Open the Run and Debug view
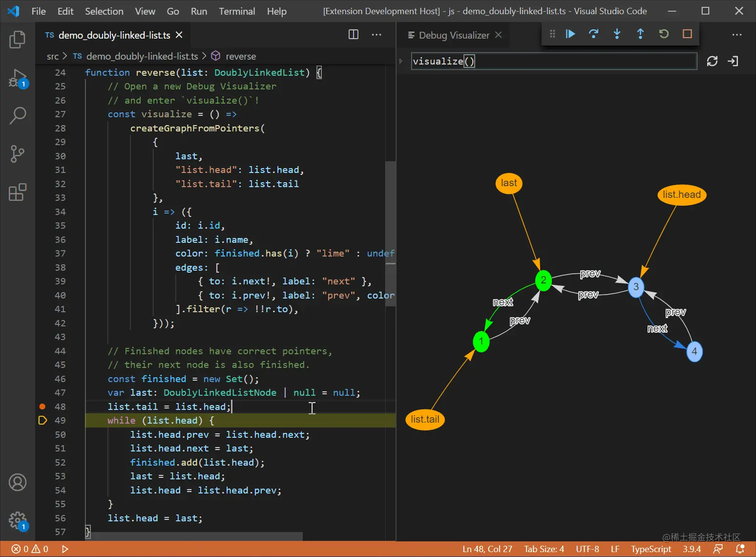756x557 pixels. (18, 78)
